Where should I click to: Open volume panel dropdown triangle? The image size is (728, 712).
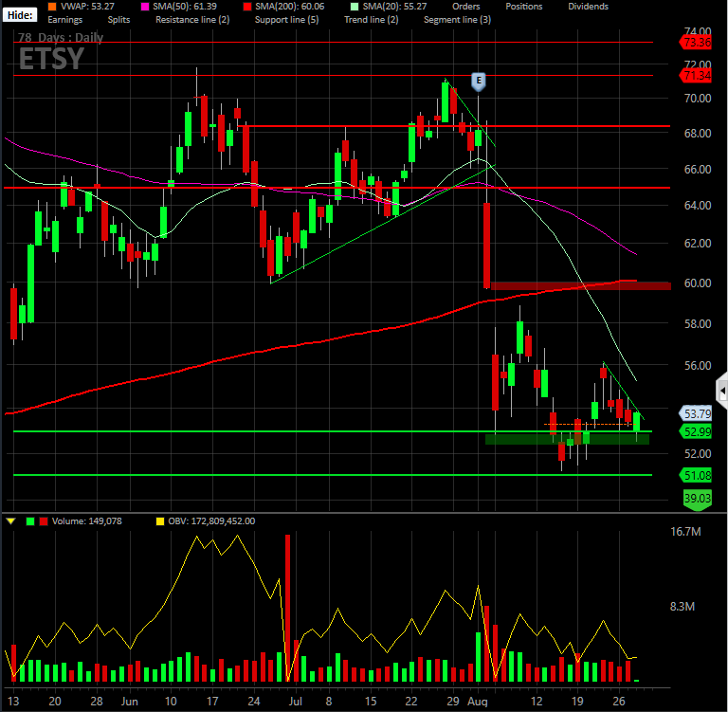tap(10, 521)
